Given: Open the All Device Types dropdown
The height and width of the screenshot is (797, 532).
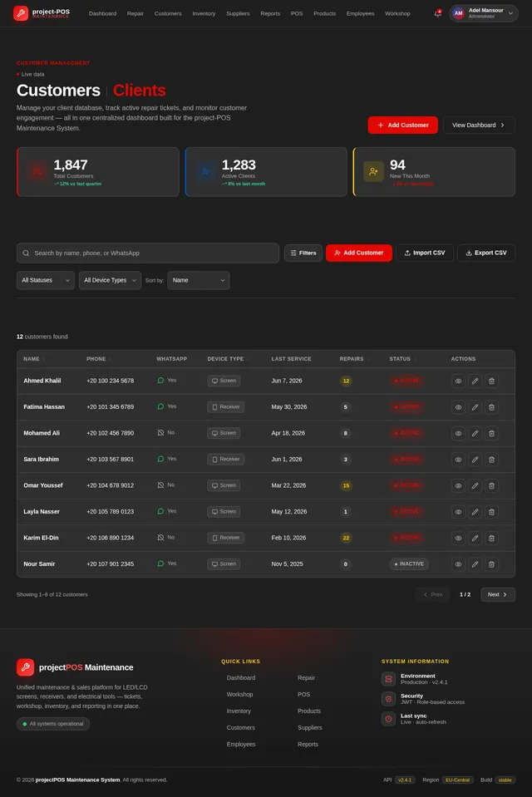Looking at the screenshot, I should point(110,281).
